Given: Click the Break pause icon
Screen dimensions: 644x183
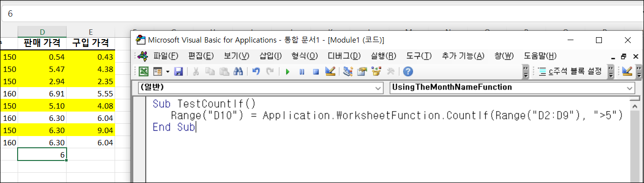Looking at the screenshot, I should click(x=302, y=71).
